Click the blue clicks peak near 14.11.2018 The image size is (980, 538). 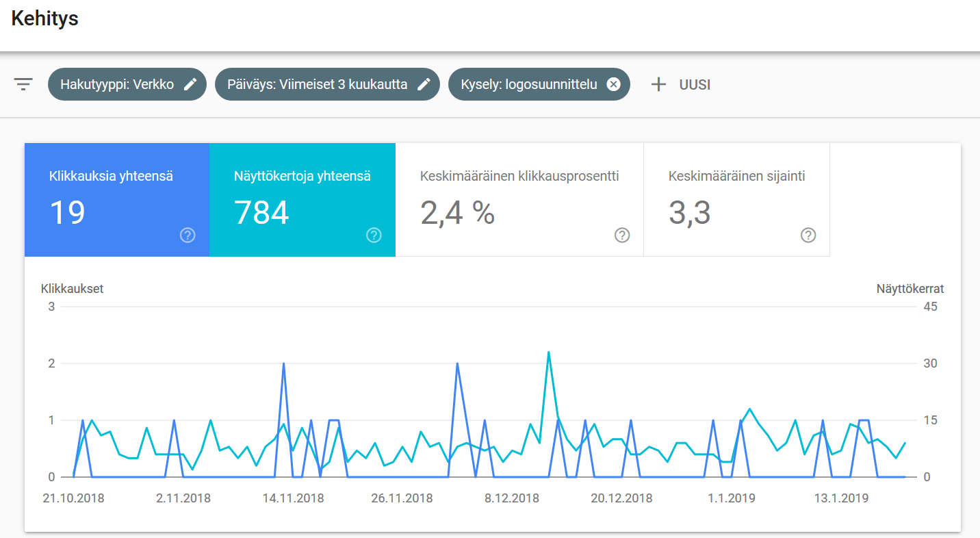pos(283,363)
